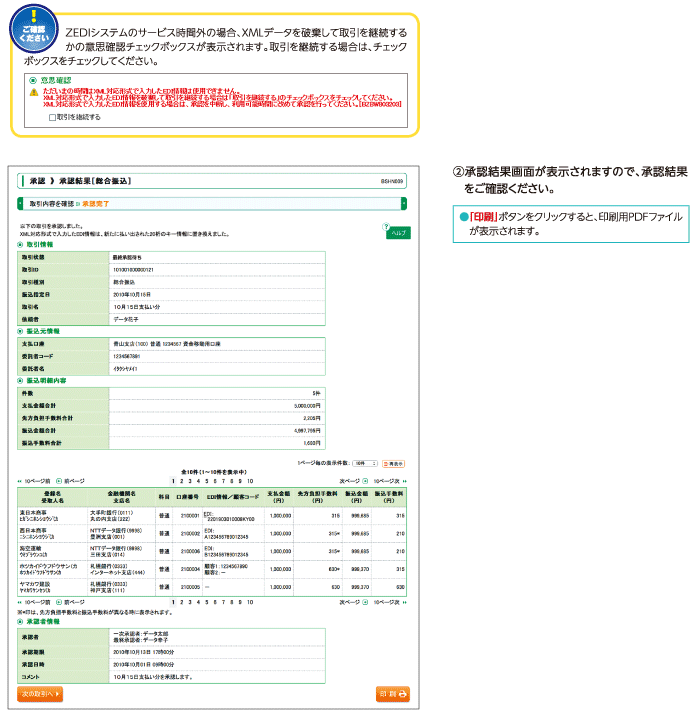
Task: Select page 3 in pagination above table
Action: [x=190, y=481]
